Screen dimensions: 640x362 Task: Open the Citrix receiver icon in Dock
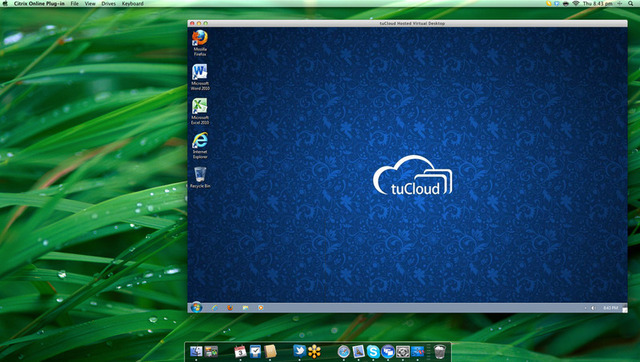click(x=388, y=351)
